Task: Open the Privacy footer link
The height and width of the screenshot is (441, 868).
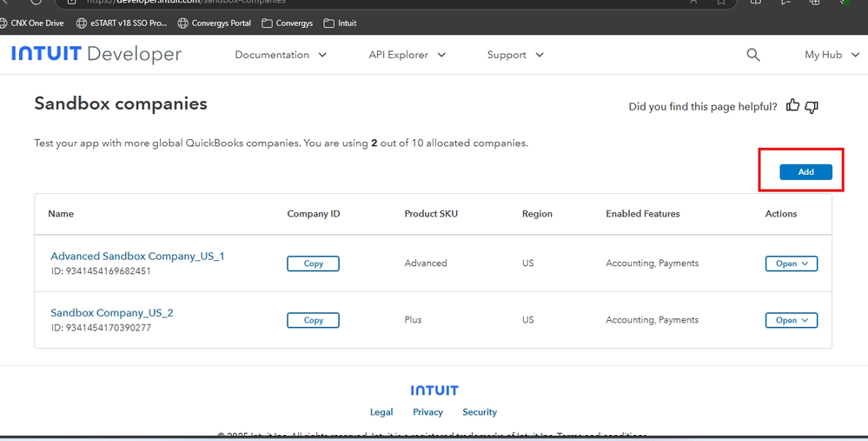Action: [x=427, y=412]
